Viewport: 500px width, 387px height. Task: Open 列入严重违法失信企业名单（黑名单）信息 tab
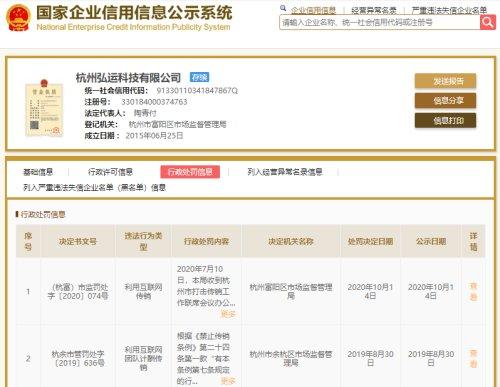(x=94, y=188)
